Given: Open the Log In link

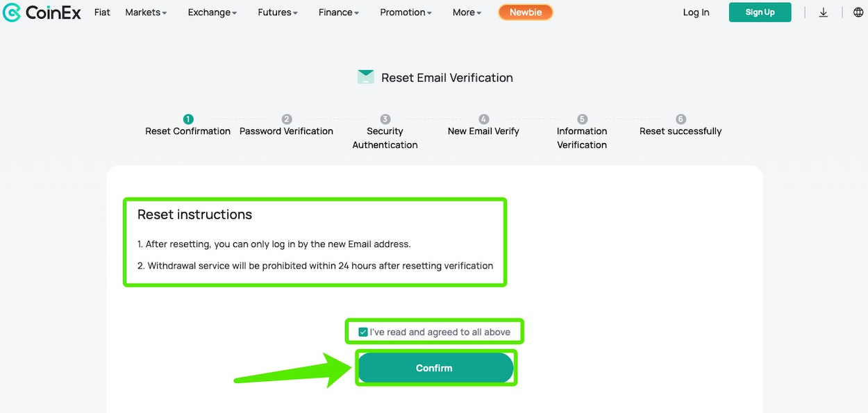Looking at the screenshot, I should (x=696, y=12).
